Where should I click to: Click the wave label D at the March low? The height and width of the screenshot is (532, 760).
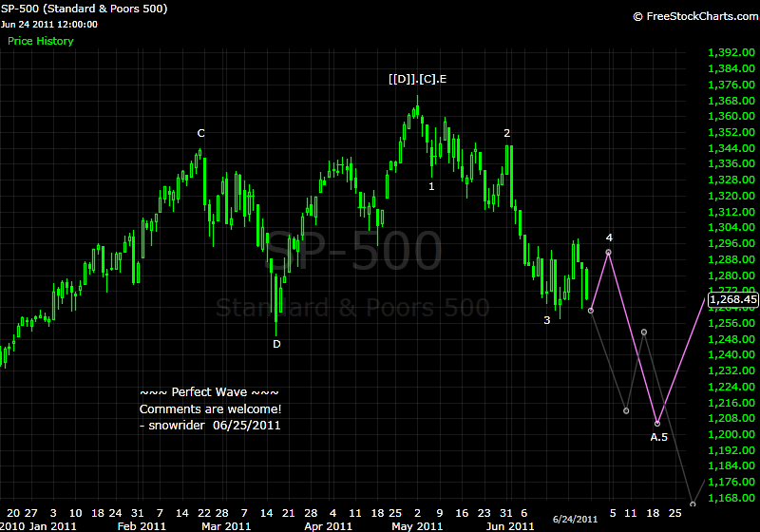tap(276, 344)
